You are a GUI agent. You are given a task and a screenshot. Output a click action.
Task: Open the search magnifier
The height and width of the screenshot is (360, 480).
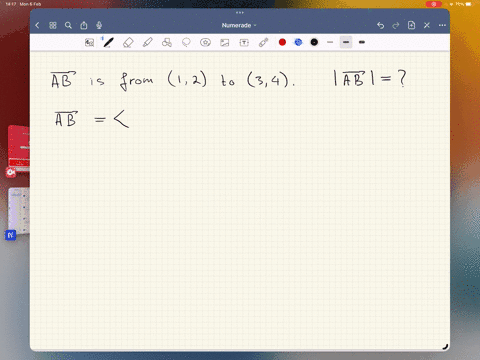click(68, 25)
